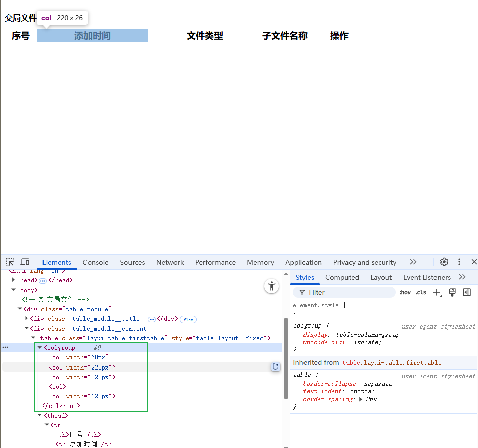Expand the div table_module__title node
This screenshot has width=478, height=448.
point(26,318)
